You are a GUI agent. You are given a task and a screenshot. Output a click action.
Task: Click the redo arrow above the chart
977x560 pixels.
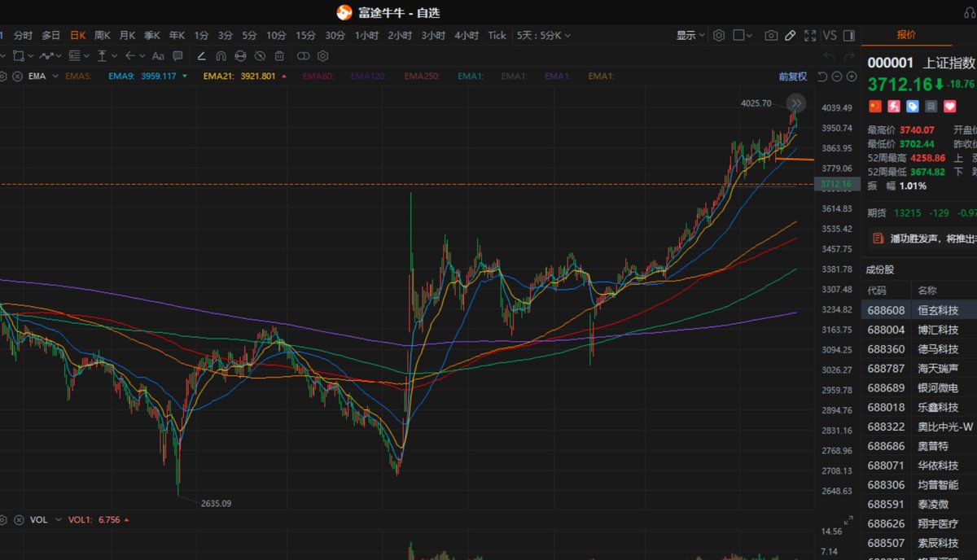[849, 55]
